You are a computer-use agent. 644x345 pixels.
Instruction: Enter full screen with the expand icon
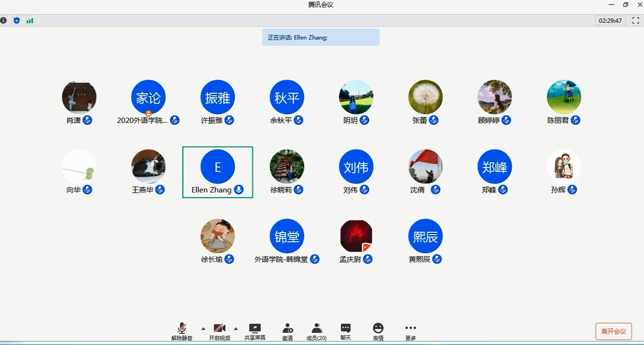pyautogui.click(x=635, y=21)
